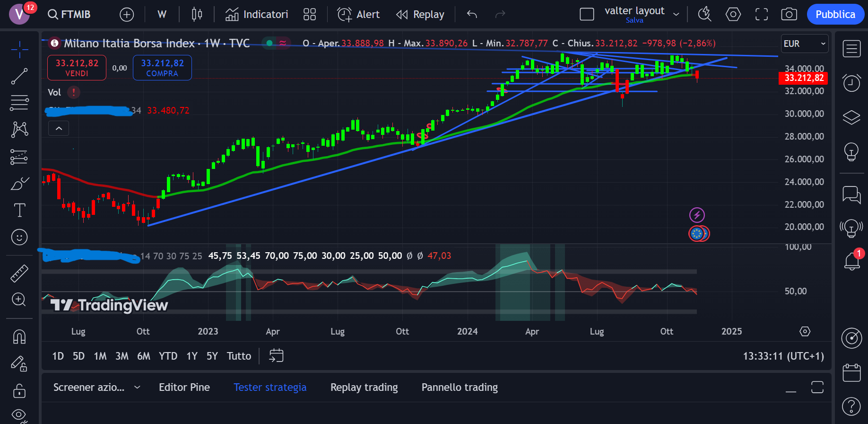
Task: Open the emoji icons tool
Action: click(19, 237)
